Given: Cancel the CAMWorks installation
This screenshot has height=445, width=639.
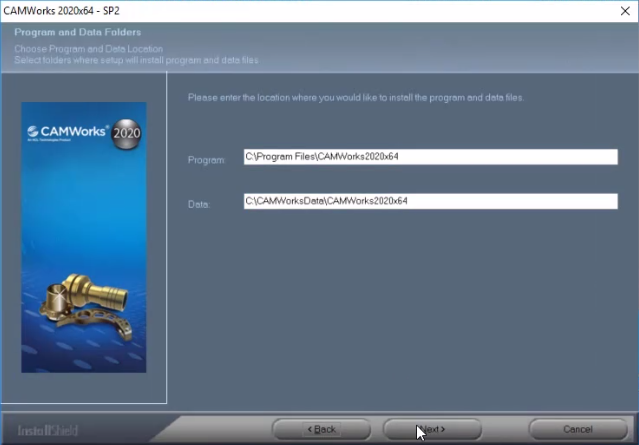Looking at the screenshot, I should 578,429.
